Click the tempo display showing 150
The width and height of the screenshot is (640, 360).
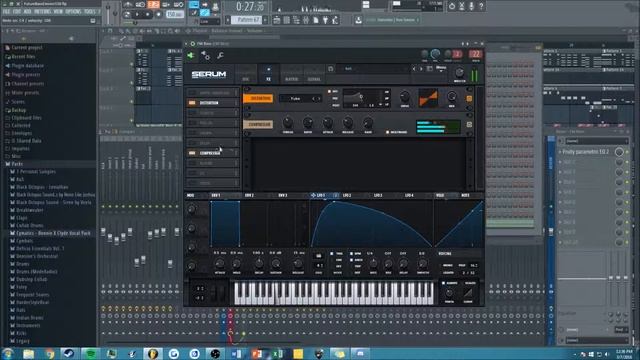coord(175,14)
